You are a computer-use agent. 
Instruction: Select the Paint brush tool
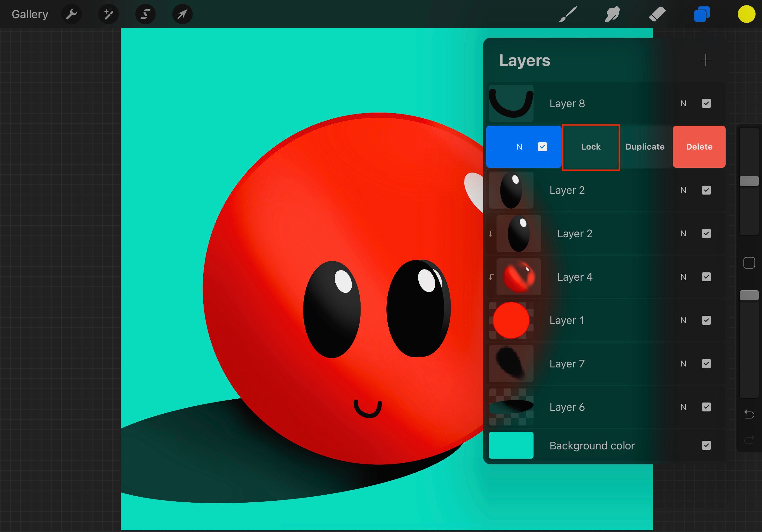pyautogui.click(x=568, y=14)
